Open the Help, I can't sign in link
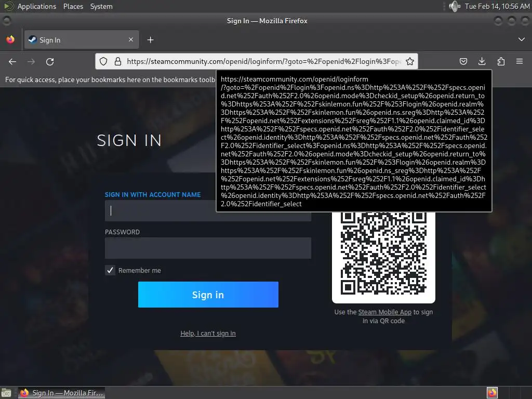 click(x=208, y=334)
